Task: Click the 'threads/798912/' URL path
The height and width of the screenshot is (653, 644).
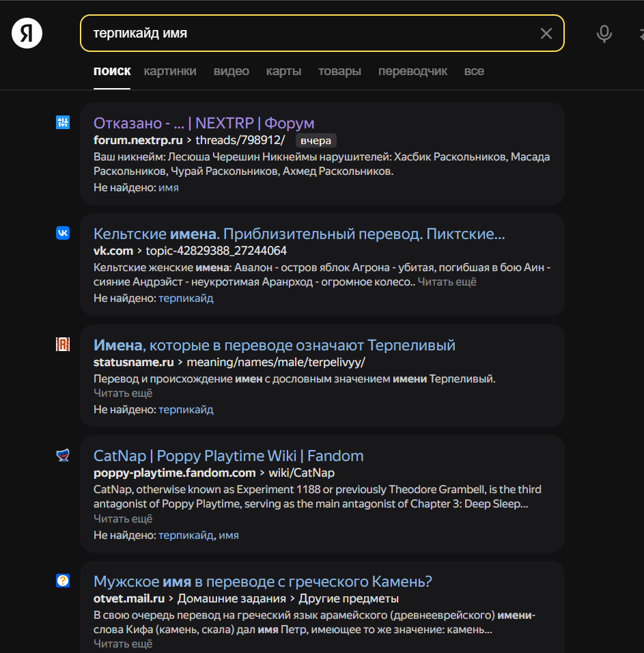Action: (x=240, y=140)
